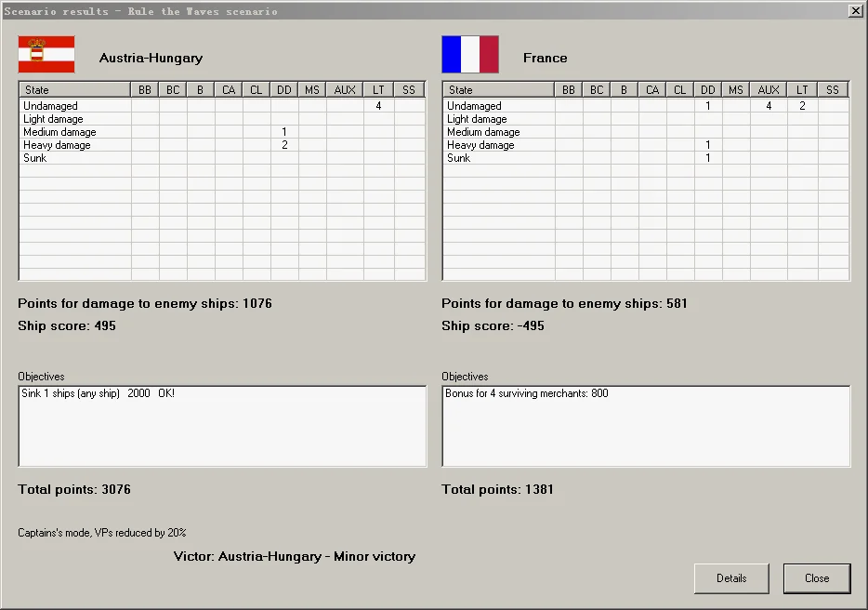Select Austria-Hungary Medium damage row label

[x=59, y=132]
